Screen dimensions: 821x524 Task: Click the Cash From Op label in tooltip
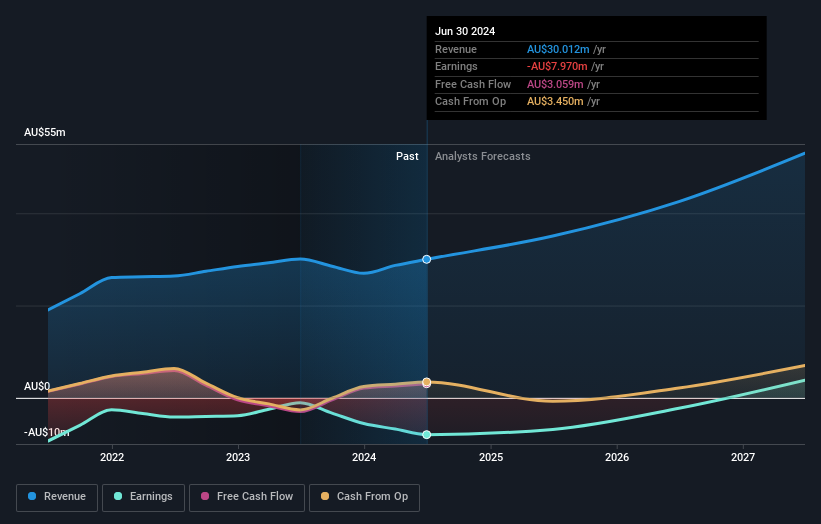(470, 102)
